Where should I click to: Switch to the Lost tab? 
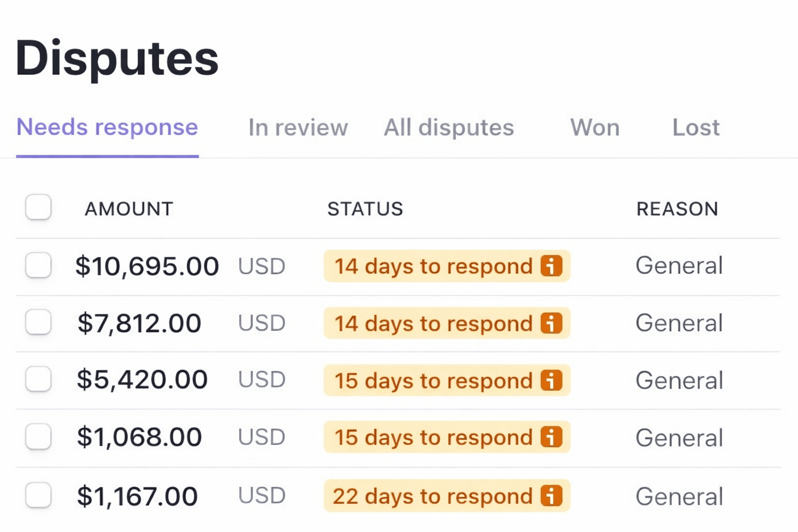coord(695,128)
